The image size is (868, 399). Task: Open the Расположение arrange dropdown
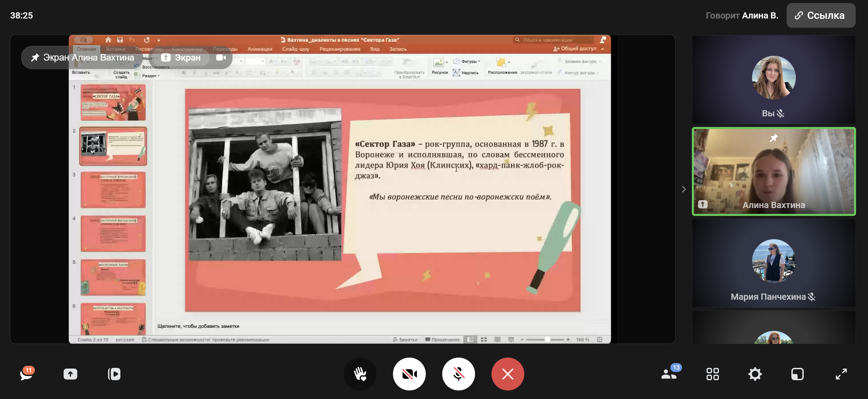[x=502, y=66]
